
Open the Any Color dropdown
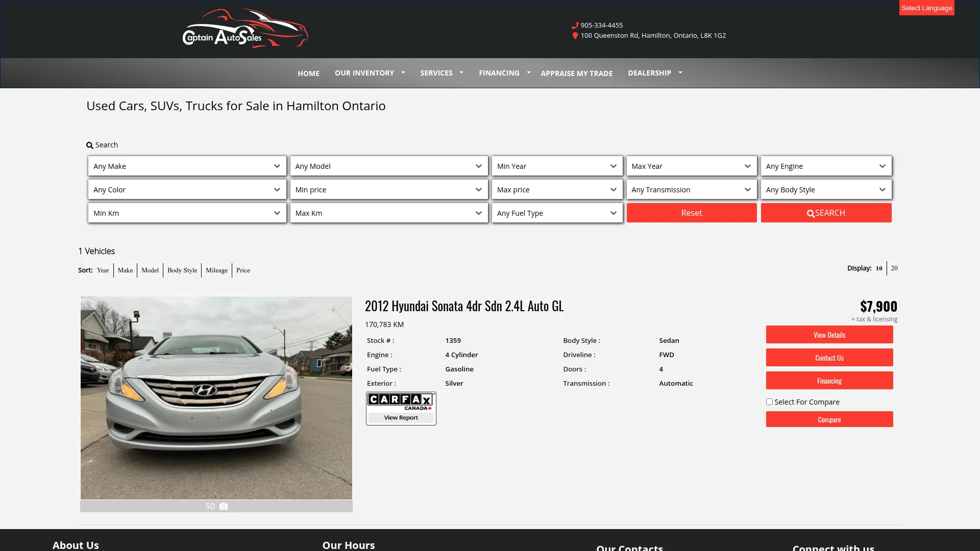click(187, 189)
